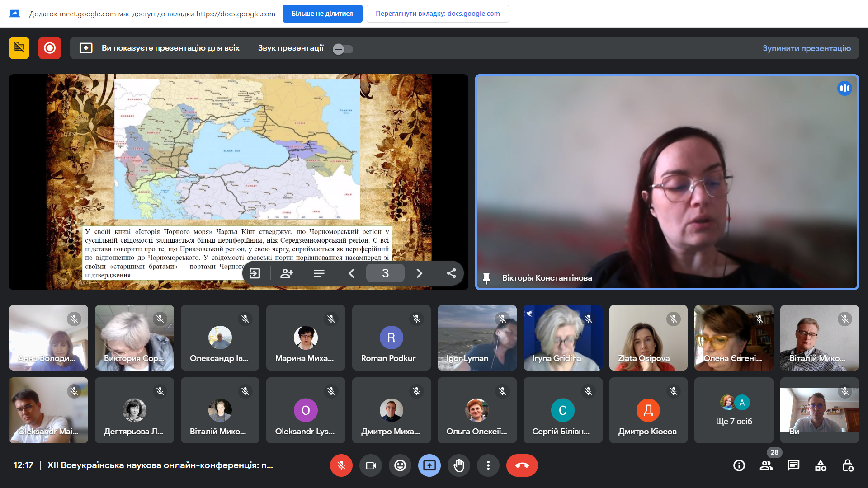Image resolution: width=868 pixels, height=488 pixels.
Task: Open host controls lock icon
Action: tap(848, 465)
